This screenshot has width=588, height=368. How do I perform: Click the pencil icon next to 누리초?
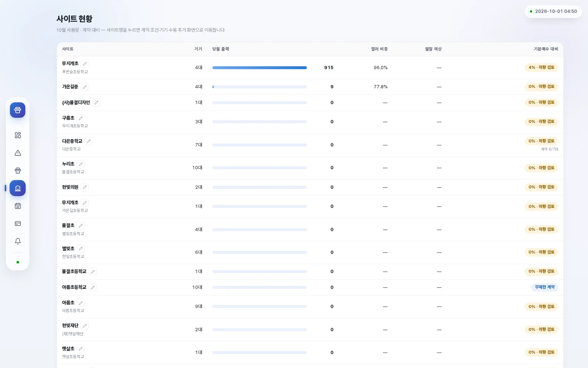[81, 164]
